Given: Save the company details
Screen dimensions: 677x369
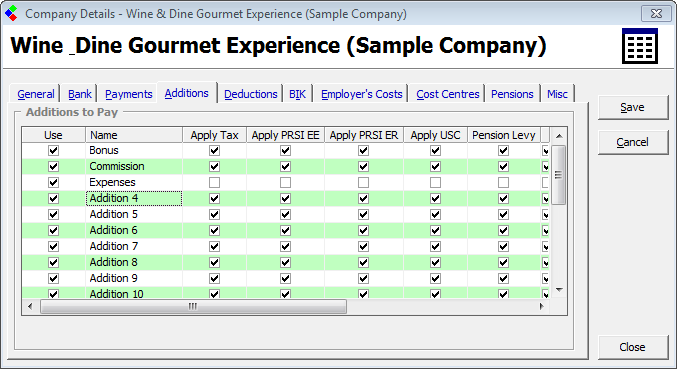Looking at the screenshot, I should [633, 107].
